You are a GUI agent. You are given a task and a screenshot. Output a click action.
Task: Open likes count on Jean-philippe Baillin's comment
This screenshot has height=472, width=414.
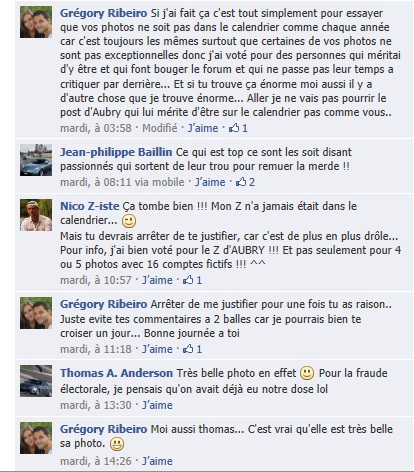(x=245, y=182)
